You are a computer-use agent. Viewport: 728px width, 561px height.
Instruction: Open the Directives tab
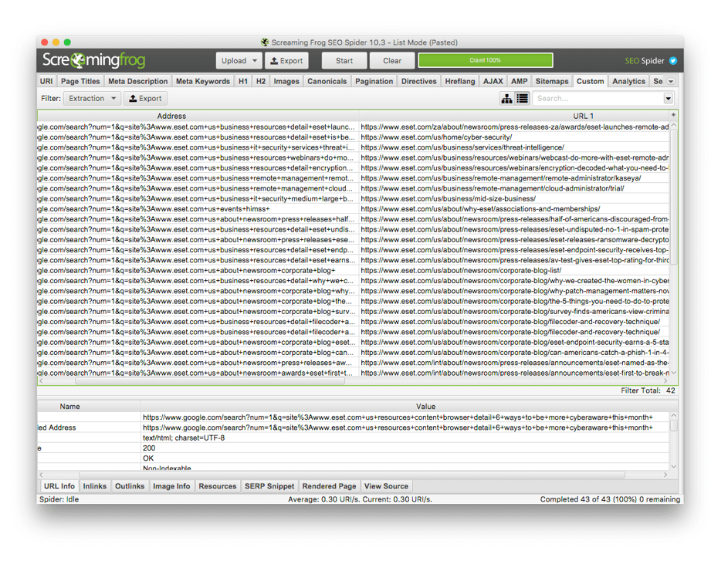[x=418, y=81]
